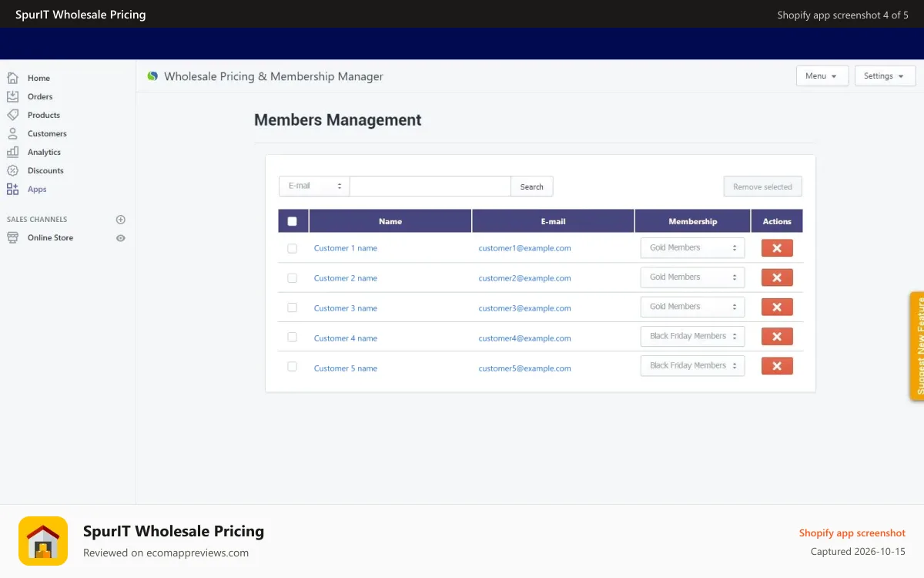Change membership for customer1@example.com

pyautogui.click(x=692, y=248)
